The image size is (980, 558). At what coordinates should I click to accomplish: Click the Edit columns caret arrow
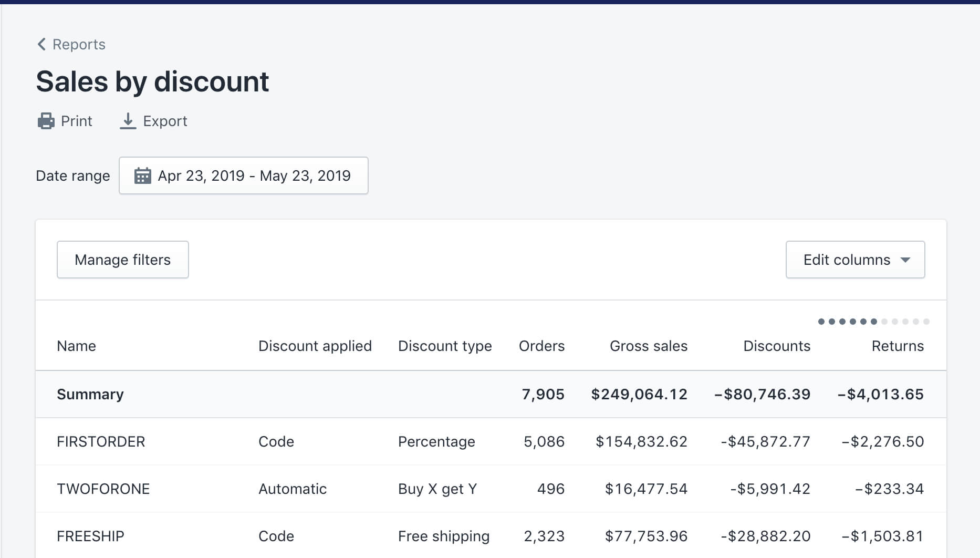pos(905,260)
